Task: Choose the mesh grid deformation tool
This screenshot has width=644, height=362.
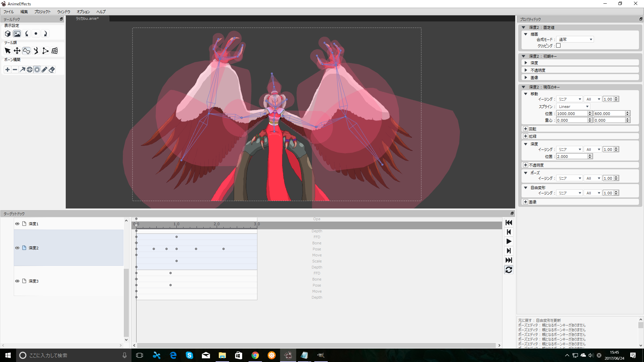Action: pos(55,51)
